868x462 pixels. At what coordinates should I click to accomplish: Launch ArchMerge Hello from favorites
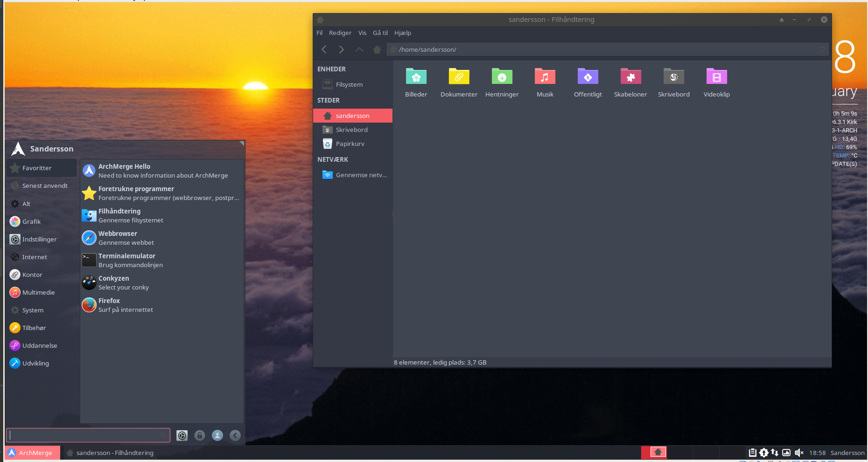[162, 171]
